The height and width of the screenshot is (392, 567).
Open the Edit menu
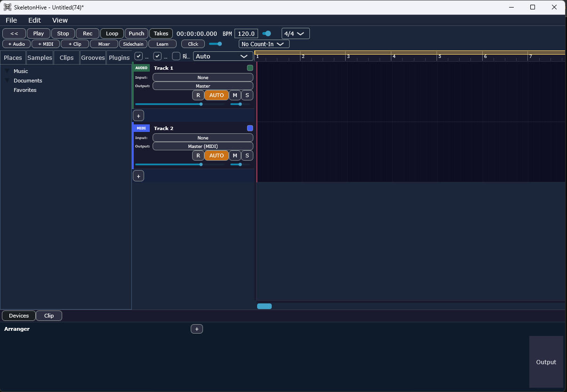click(34, 20)
